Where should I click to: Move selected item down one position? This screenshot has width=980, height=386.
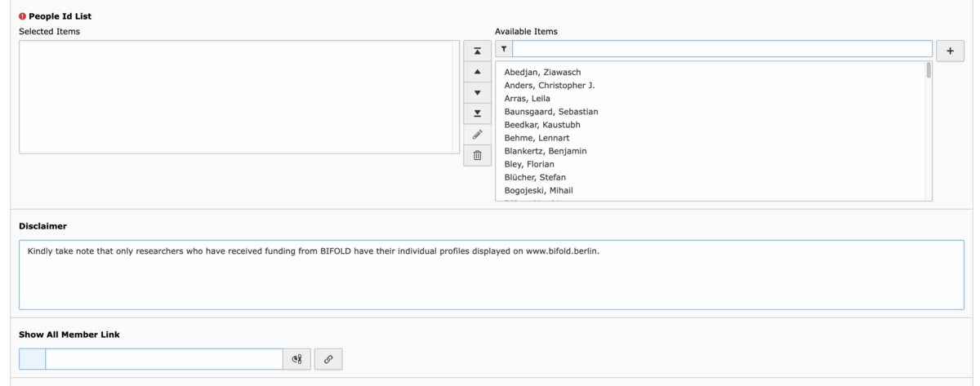(x=477, y=93)
